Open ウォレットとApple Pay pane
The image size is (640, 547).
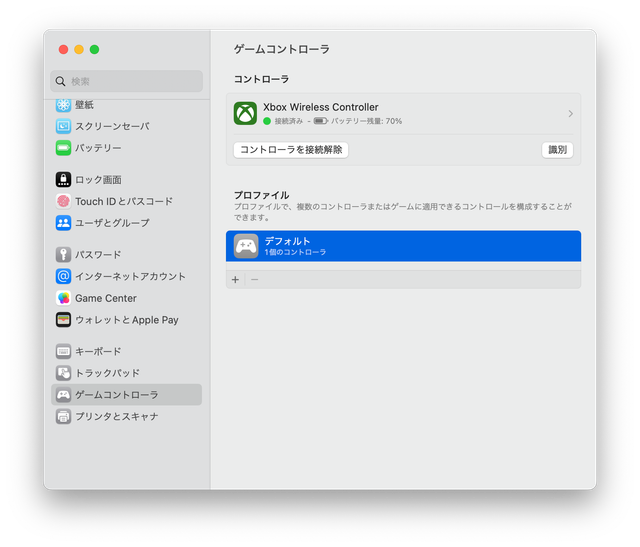[x=127, y=320]
